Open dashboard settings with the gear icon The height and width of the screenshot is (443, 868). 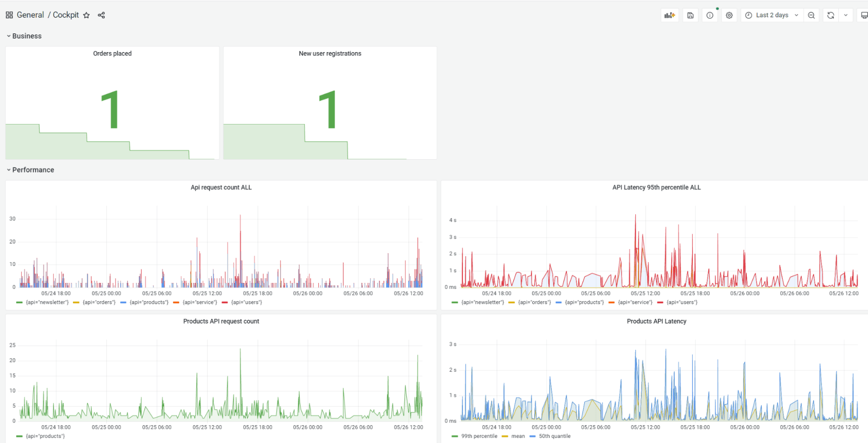point(729,15)
